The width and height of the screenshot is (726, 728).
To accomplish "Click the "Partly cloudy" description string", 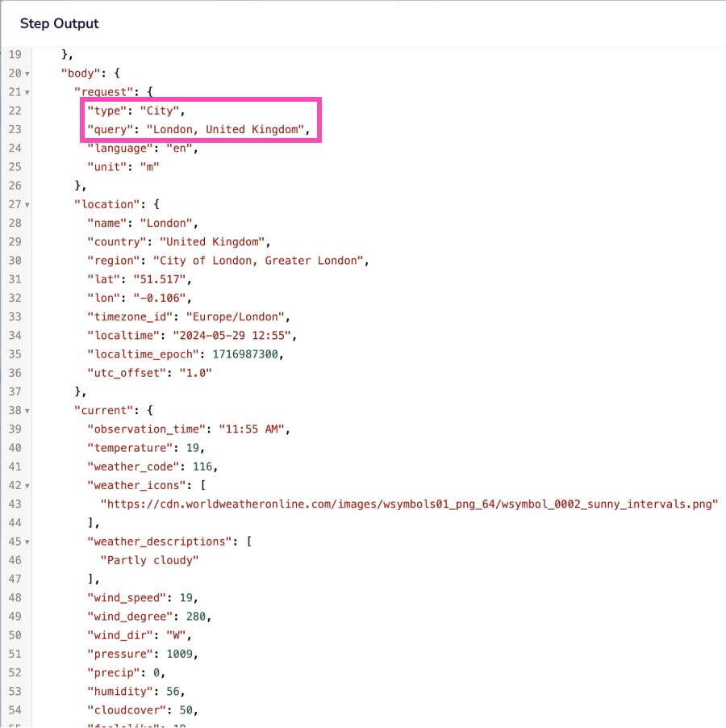I will [149, 560].
